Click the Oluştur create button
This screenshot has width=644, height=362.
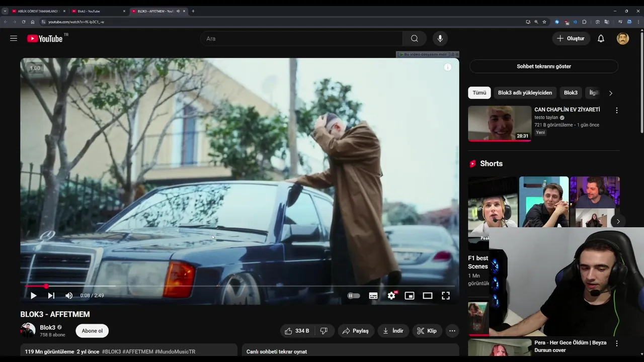point(571,39)
